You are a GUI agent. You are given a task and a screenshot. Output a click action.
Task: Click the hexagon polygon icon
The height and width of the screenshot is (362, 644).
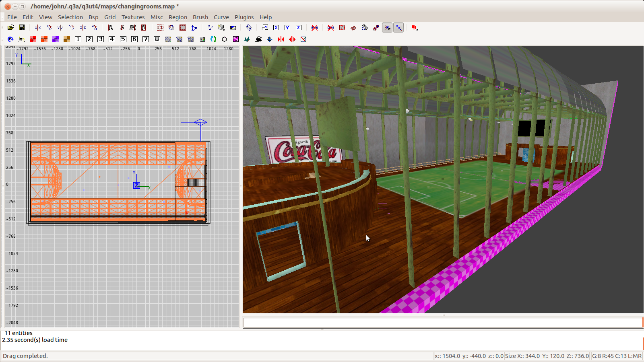(225, 39)
